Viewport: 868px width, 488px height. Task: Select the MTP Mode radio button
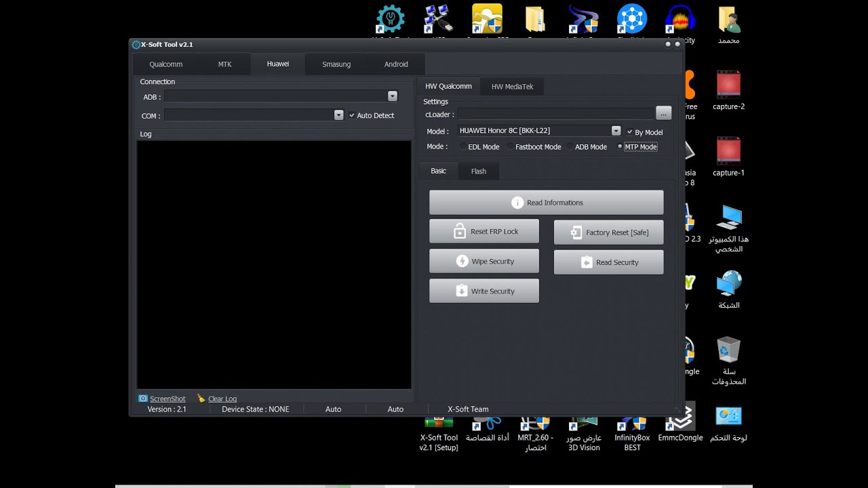pyautogui.click(x=619, y=146)
